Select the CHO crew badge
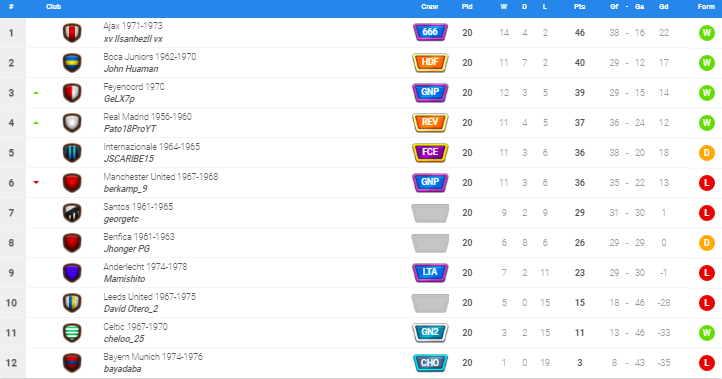Image resolution: width=722 pixels, height=379 pixels. 430,362
